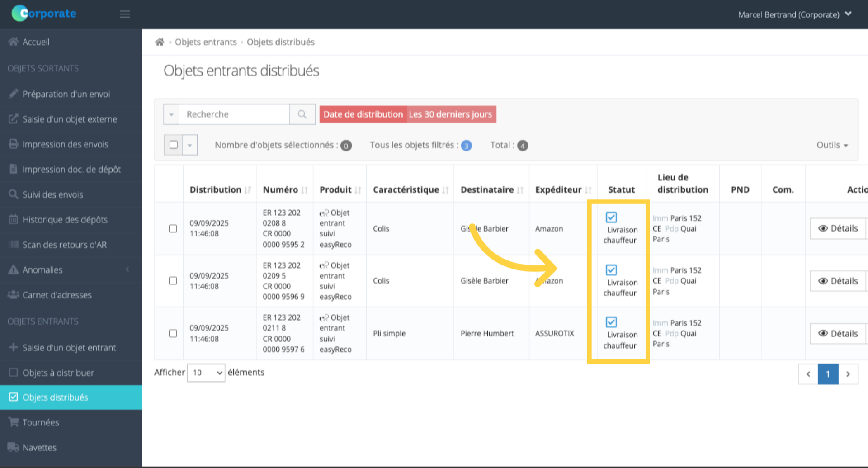Open selection options dropdown arrow
Image resolution: width=868 pixels, height=468 pixels.
tap(190, 145)
